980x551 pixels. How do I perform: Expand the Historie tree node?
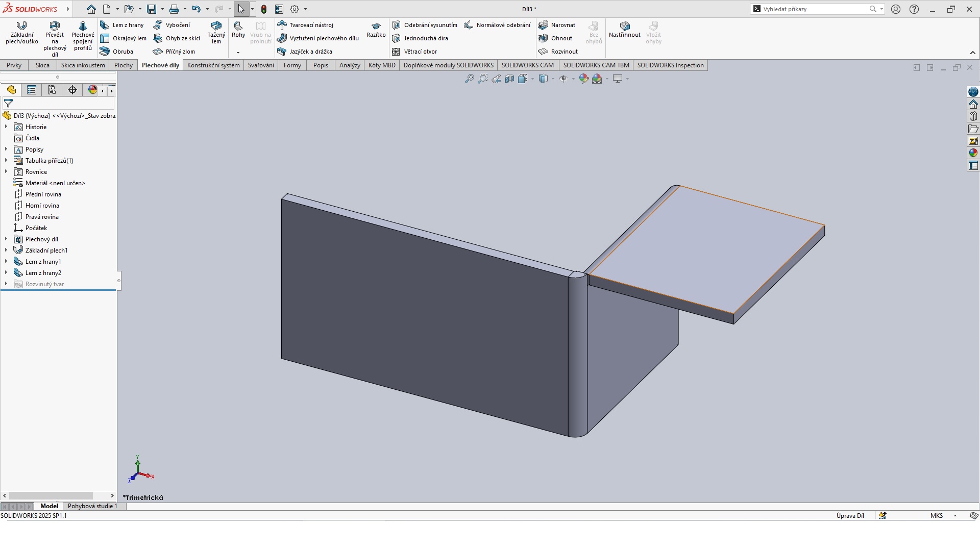[6, 127]
